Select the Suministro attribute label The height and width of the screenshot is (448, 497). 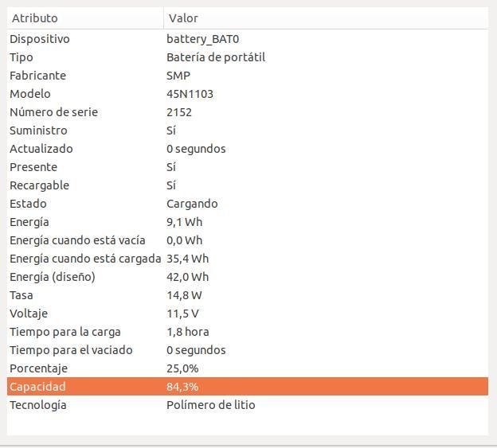pos(38,131)
